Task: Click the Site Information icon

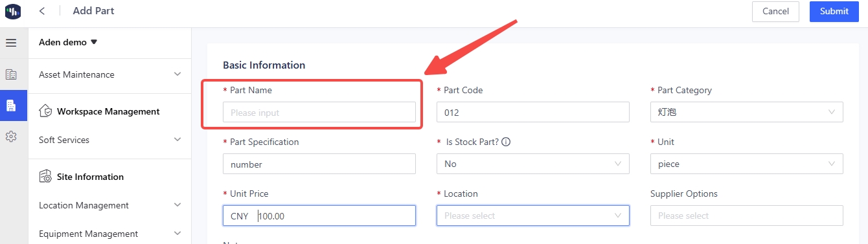Action: point(45,177)
